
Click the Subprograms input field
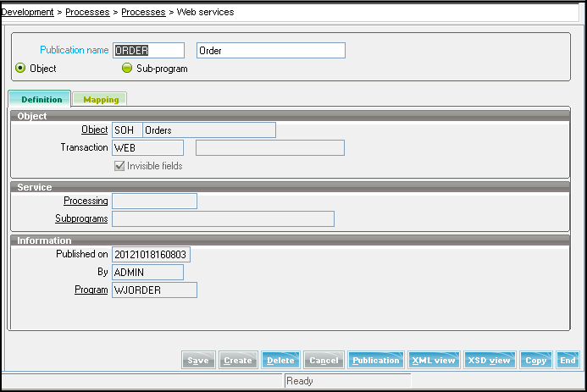(x=223, y=218)
